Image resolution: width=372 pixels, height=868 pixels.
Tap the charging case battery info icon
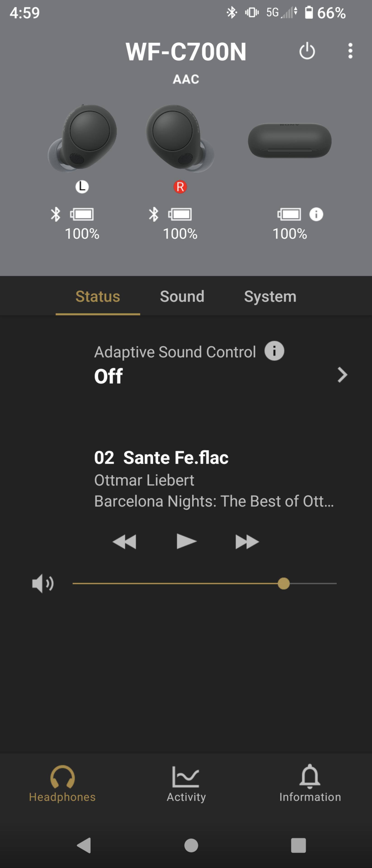(x=316, y=214)
